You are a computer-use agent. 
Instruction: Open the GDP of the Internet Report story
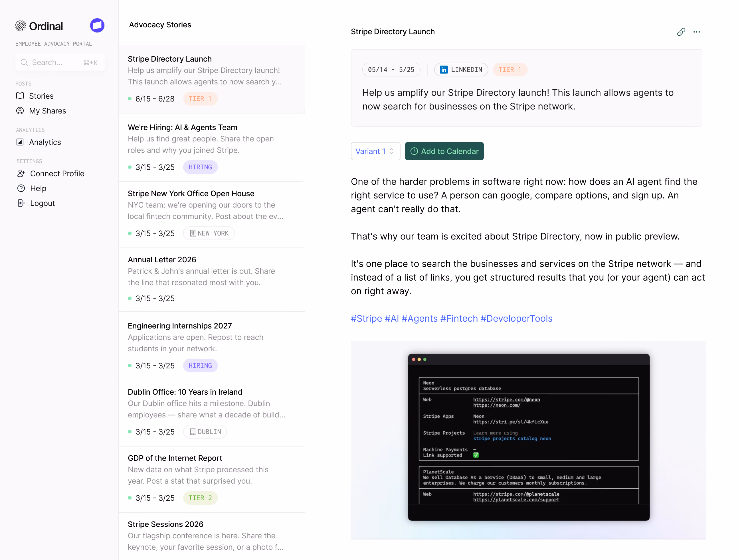pos(211,479)
